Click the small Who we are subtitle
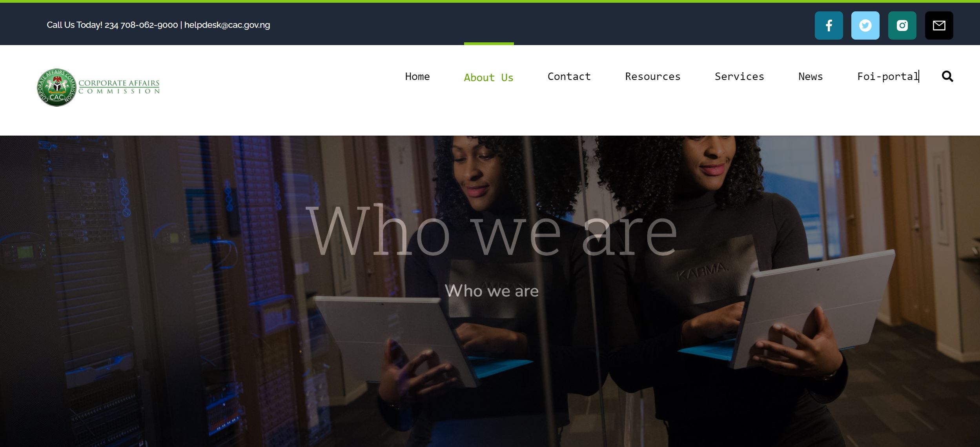 (492, 291)
